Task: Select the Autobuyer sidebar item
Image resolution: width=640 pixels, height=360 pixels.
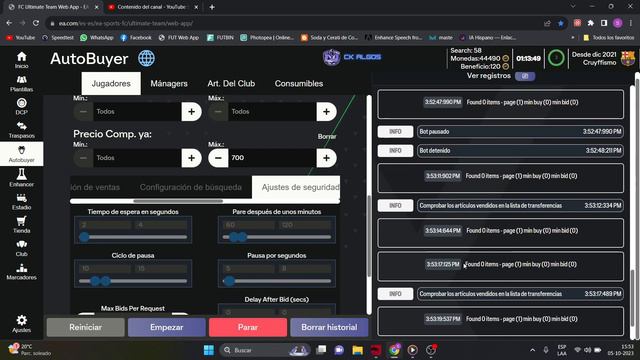Action: [x=22, y=154]
